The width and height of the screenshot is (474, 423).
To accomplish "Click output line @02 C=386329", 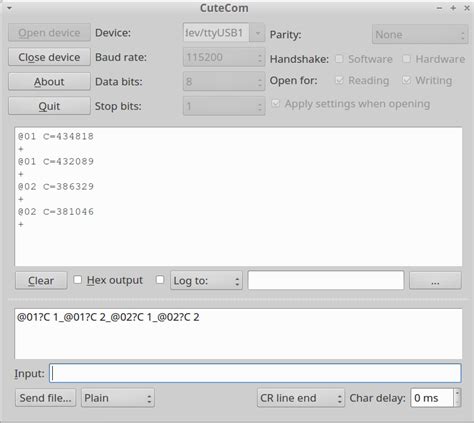I will 56,186.
